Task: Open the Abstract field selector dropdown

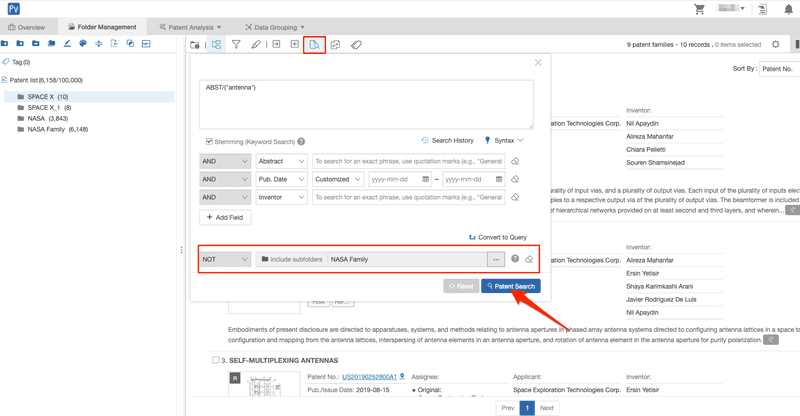Action: [282, 161]
